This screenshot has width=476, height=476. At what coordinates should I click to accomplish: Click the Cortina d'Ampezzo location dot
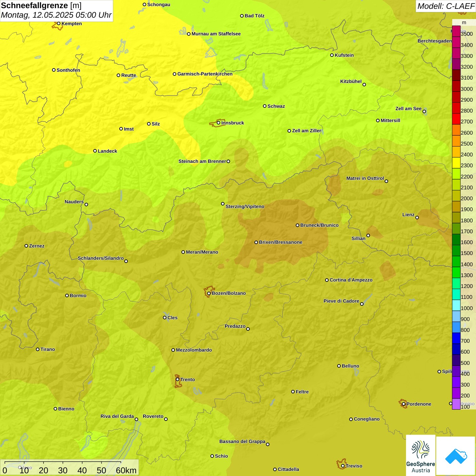(327, 280)
